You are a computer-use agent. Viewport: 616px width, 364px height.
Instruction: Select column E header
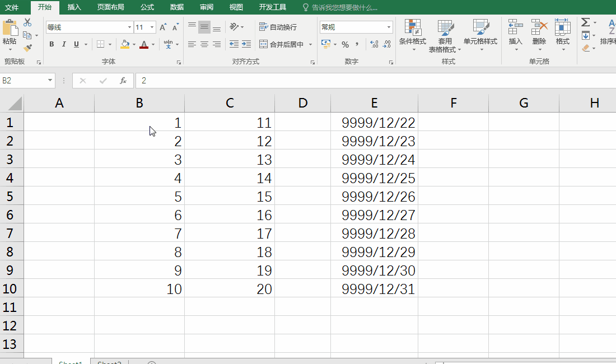[374, 103]
